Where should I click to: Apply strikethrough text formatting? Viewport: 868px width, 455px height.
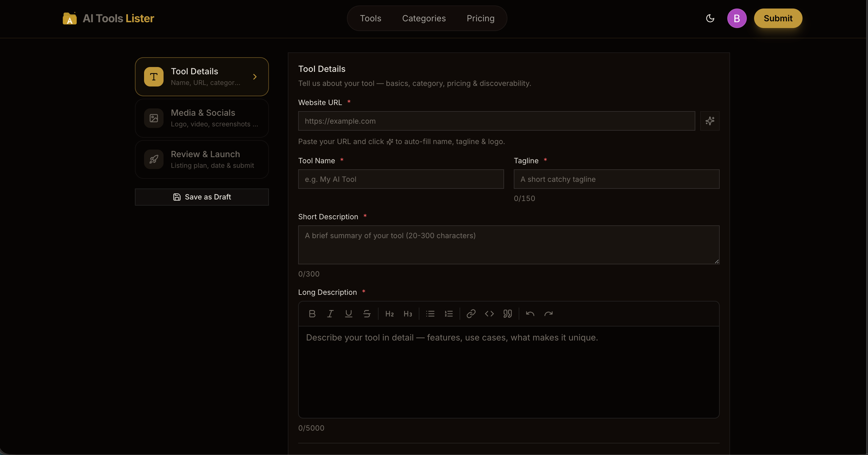coord(367,314)
